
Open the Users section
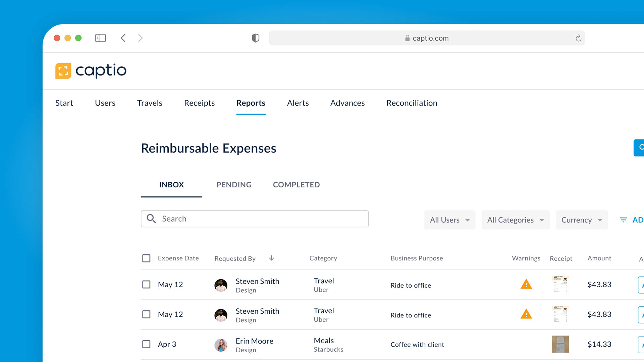click(x=105, y=103)
